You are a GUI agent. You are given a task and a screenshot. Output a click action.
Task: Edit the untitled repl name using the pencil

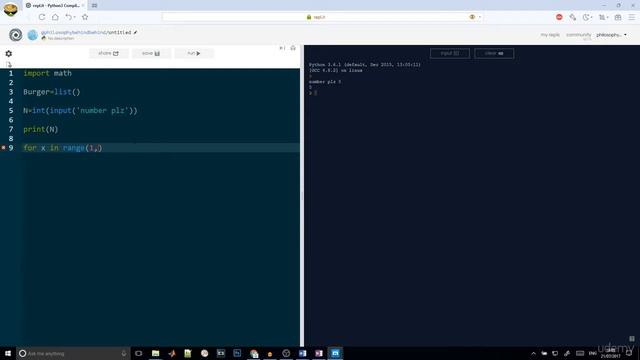pyautogui.click(x=136, y=32)
